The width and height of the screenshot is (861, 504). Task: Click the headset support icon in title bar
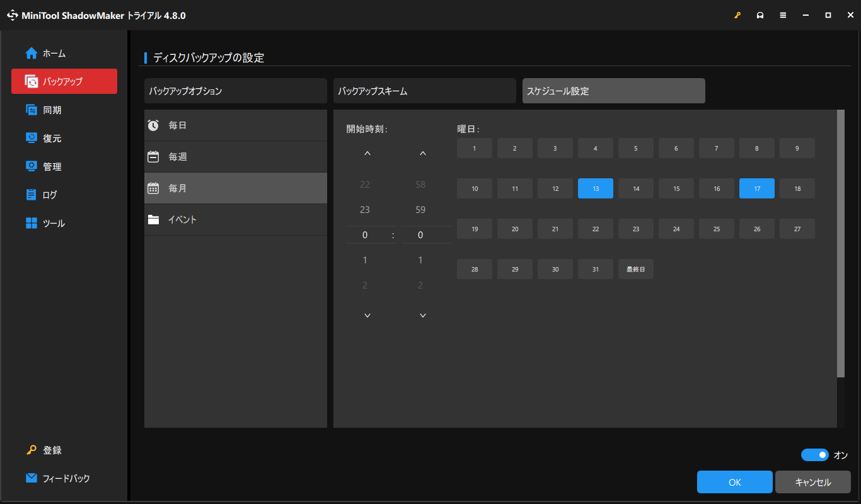click(760, 15)
